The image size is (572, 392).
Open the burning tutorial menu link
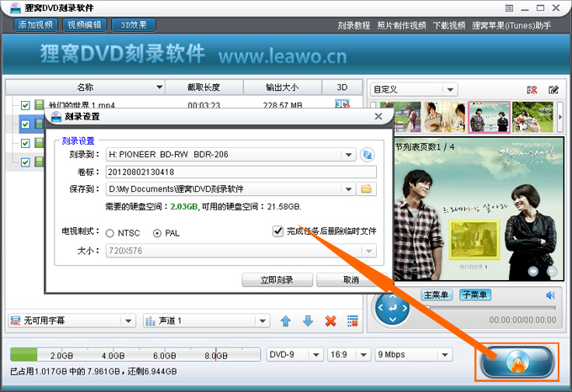[354, 25]
